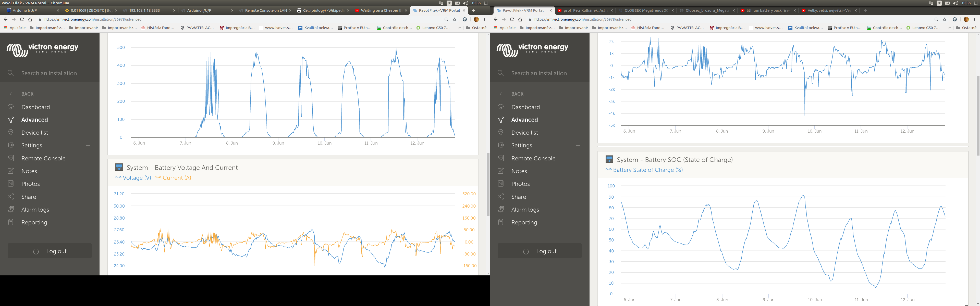Open Alarm logs in the right window sidebar
This screenshot has height=306, width=980.
click(525, 210)
